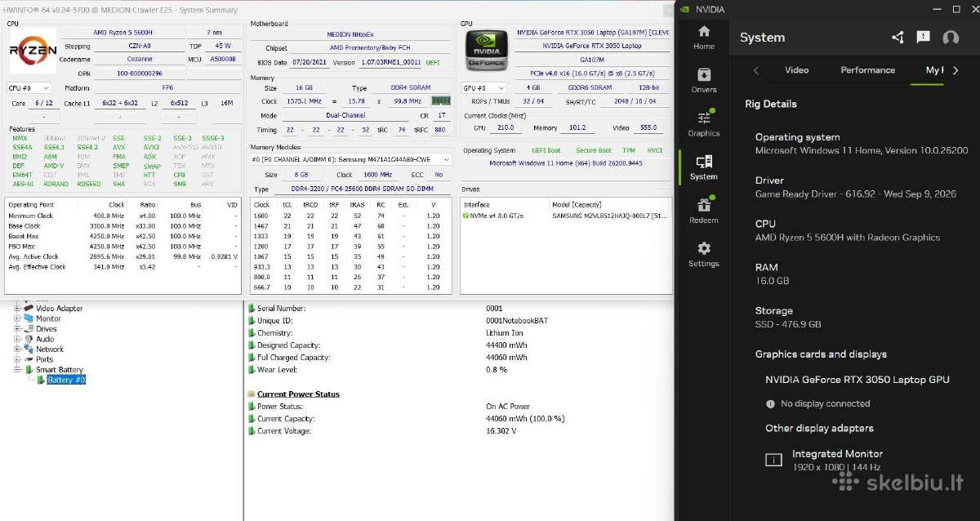Viewport: 980px width, 521px height.
Task: Click the BIOS Date value 07/20/2021
Action: click(x=310, y=62)
